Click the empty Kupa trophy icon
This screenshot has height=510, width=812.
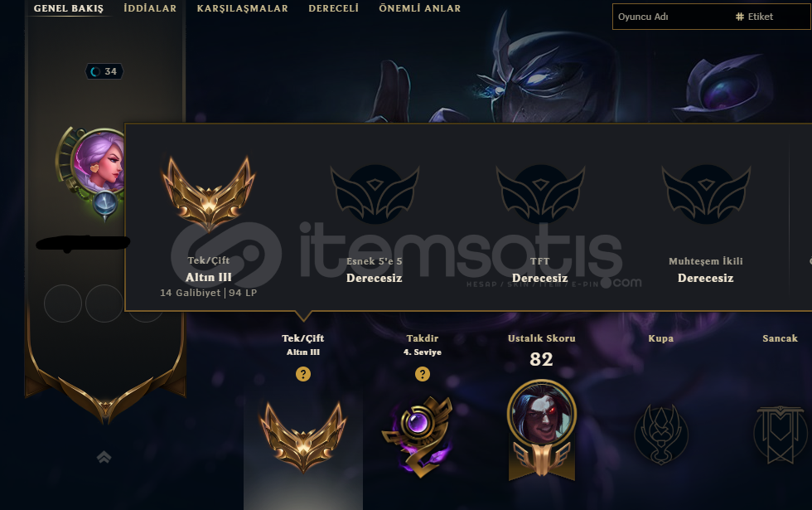pyautogui.click(x=661, y=435)
